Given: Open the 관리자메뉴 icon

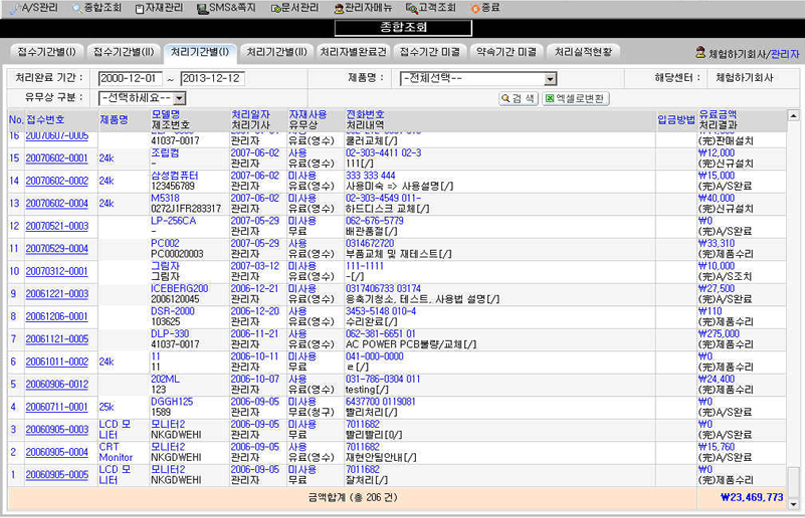Looking at the screenshot, I should pos(338,8).
